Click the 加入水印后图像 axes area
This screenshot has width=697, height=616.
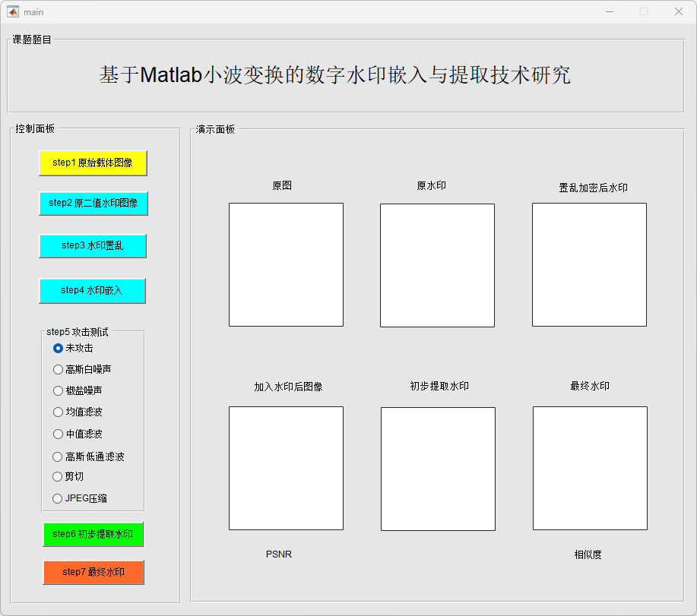pyautogui.click(x=286, y=468)
